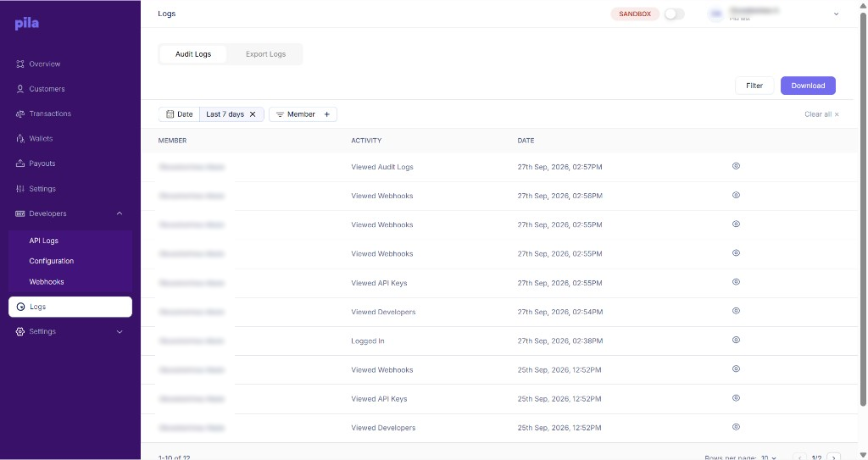View details of 25th Sep Viewed API Keys
This screenshot has width=868, height=460.
coord(736,398)
